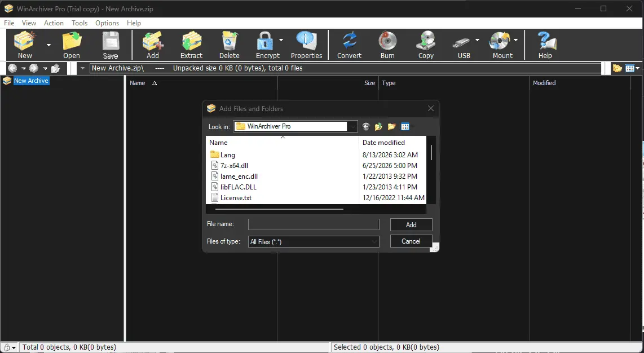The width and height of the screenshot is (644, 353).
Task: Sort main list by Name column
Action: point(202,83)
